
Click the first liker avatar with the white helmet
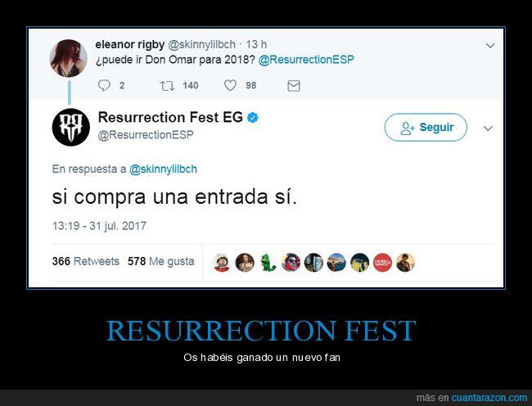pyautogui.click(x=222, y=263)
